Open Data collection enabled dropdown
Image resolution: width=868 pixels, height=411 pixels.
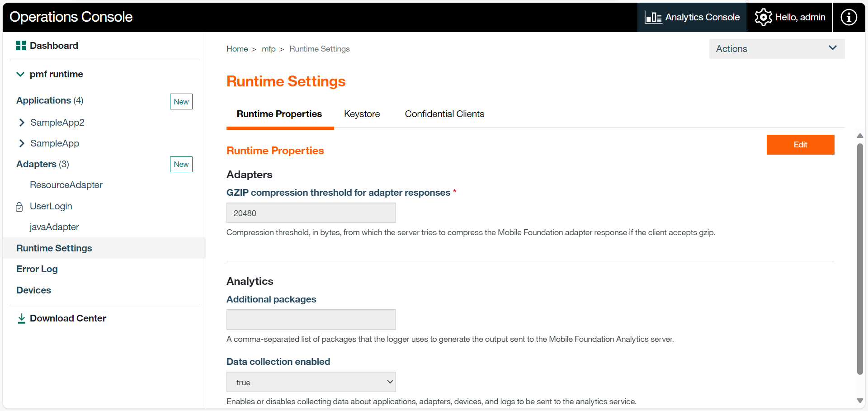point(311,382)
